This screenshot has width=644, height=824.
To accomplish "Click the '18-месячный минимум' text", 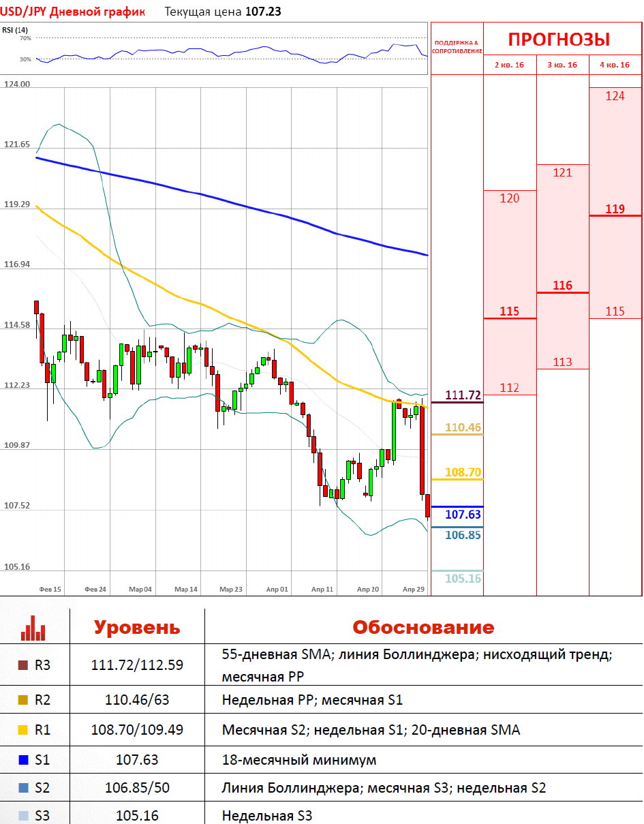I will tap(299, 760).
